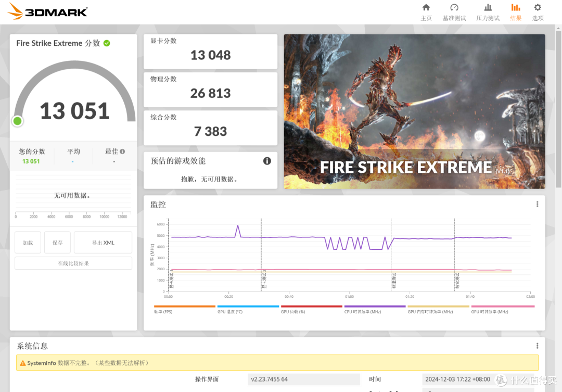Click the 您的分数 value 13 051
The image size is (562, 392).
coord(31,161)
